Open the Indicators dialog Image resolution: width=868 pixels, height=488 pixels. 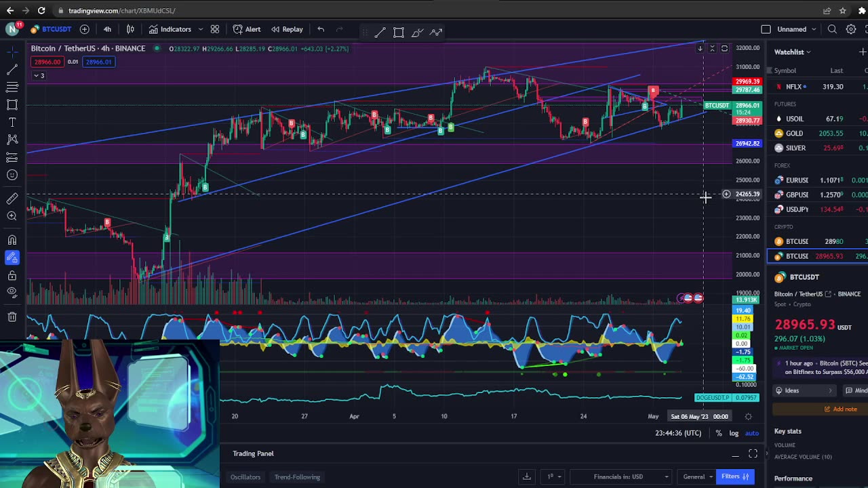pos(170,29)
